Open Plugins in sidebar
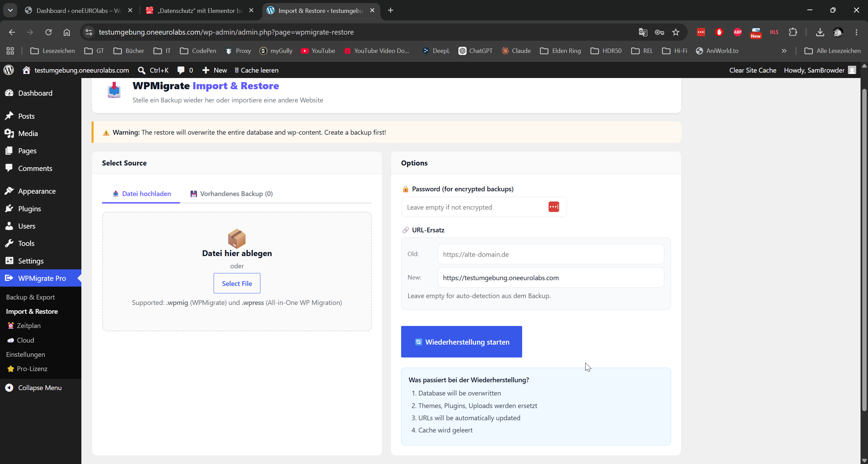Screen dimensions: 868x464 pos(41,209)
